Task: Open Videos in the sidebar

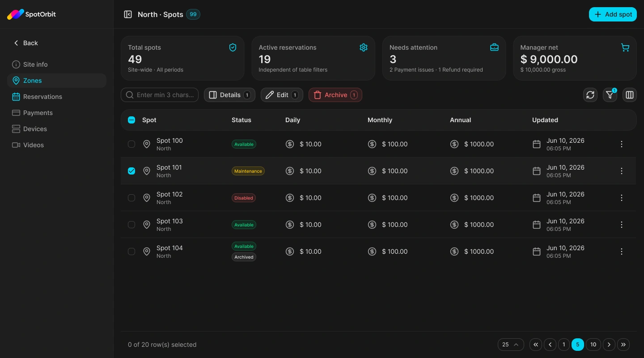Action: click(57, 145)
